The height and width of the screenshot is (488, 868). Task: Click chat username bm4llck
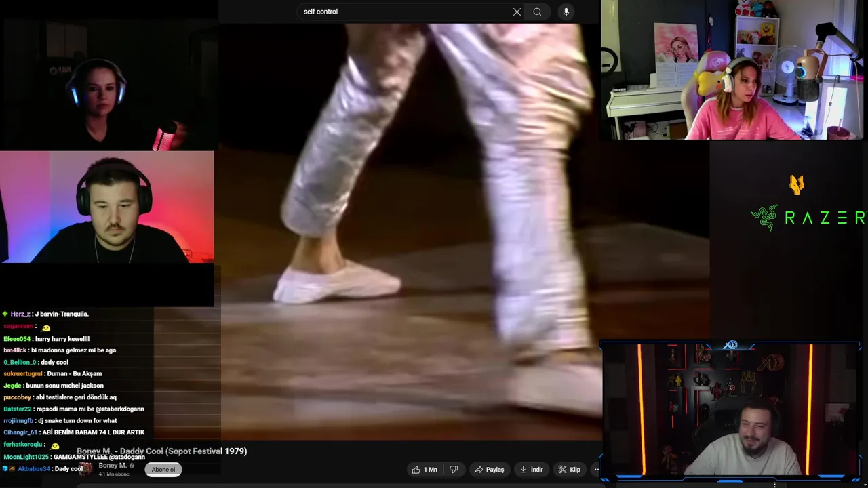click(15, 350)
